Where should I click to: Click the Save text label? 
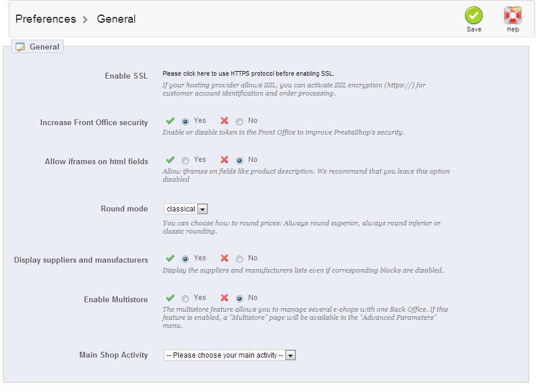point(474,29)
